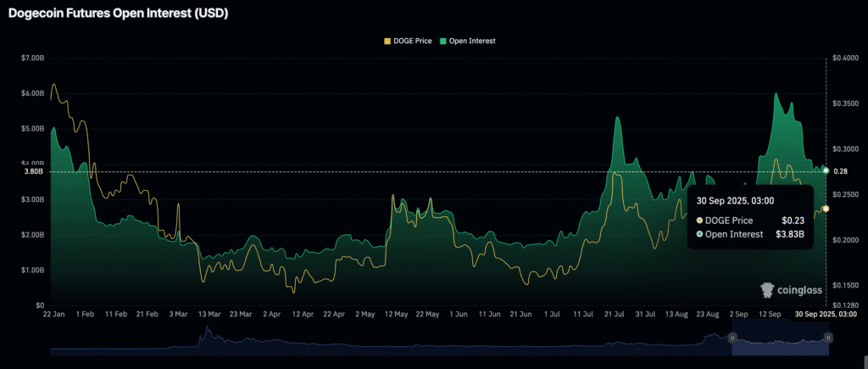
Task: Click the right handle of range selector
Action: pos(828,338)
